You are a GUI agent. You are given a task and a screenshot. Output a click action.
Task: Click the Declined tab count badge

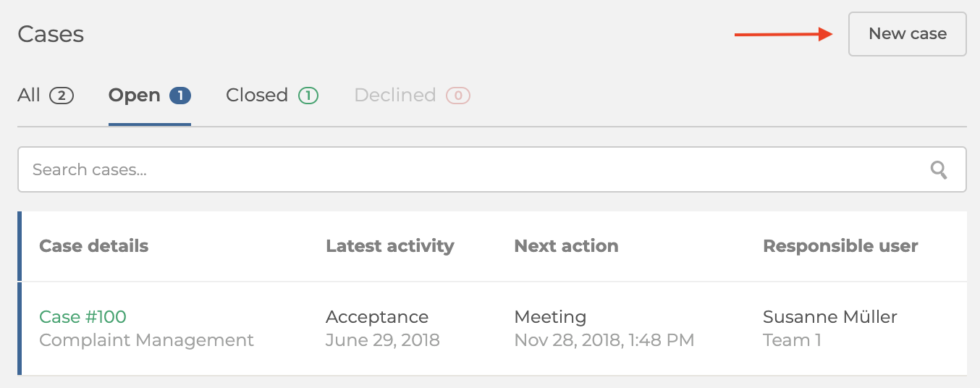tap(458, 96)
